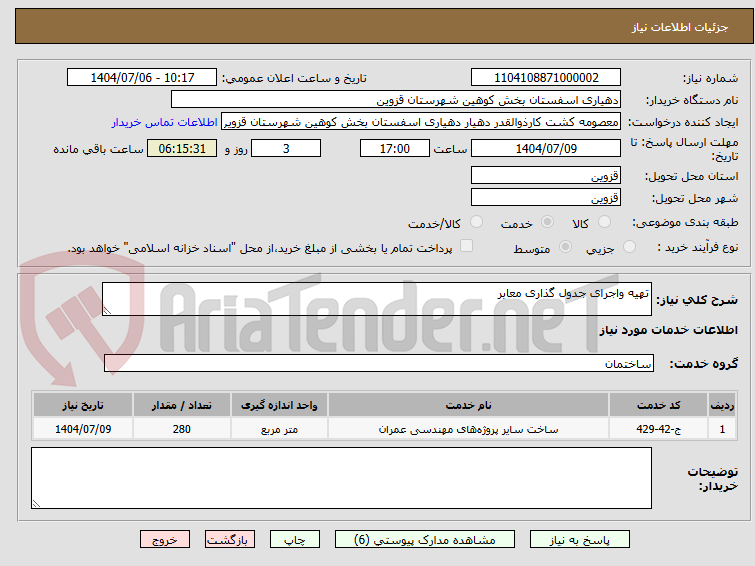
Task: Click the چاپ print button
Action: pyautogui.click(x=295, y=540)
